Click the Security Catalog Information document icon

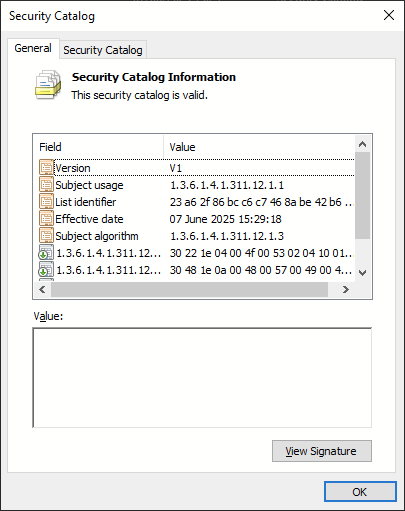[48, 85]
